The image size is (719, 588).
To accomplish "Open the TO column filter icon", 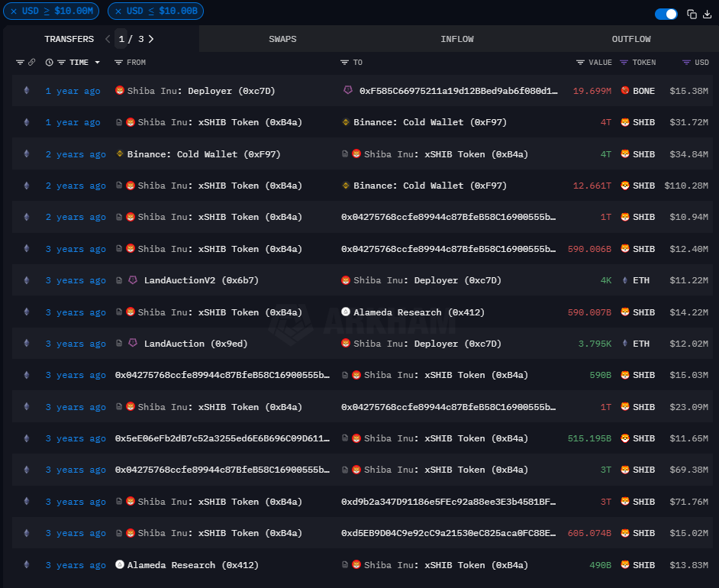I will [x=345, y=63].
